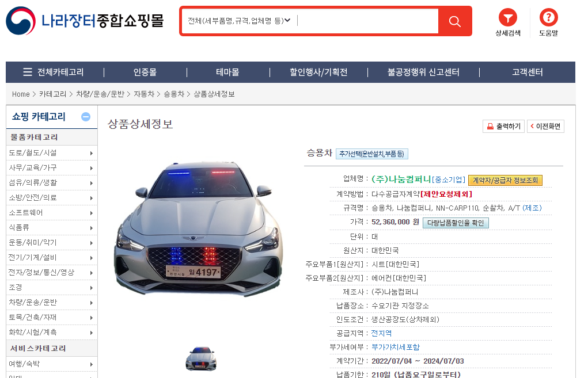Open the 고객센터 menu
Viewport: 588px width, 378px height.
528,72
